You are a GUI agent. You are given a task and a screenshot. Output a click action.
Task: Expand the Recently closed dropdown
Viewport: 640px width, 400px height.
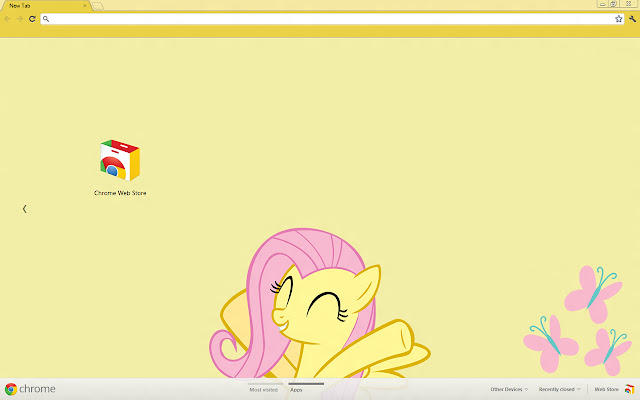[x=559, y=389]
